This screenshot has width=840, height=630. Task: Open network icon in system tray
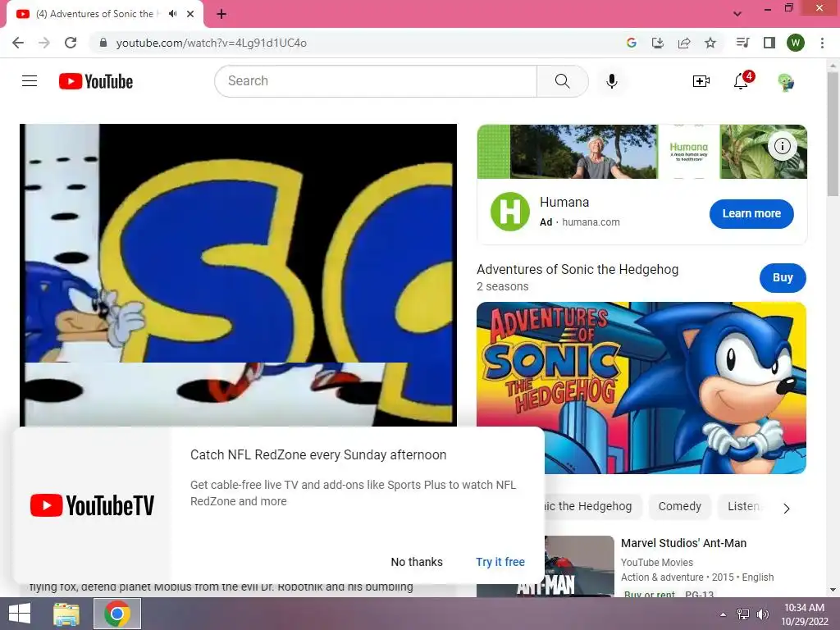742,614
